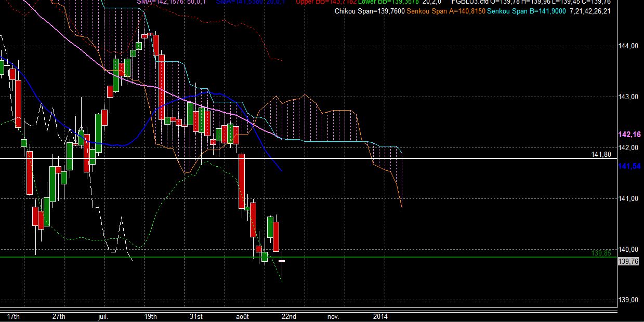Click the 144,00 price axis label

pyautogui.click(x=628, y=46)
